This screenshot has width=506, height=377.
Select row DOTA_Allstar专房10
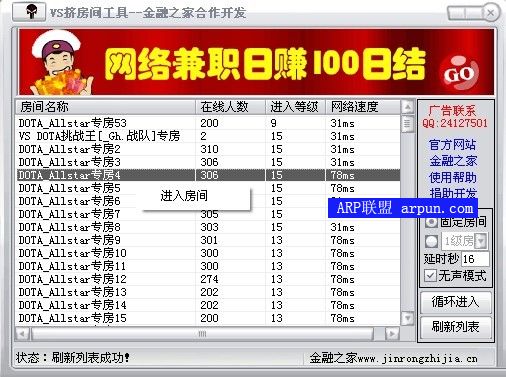[208, 253]
